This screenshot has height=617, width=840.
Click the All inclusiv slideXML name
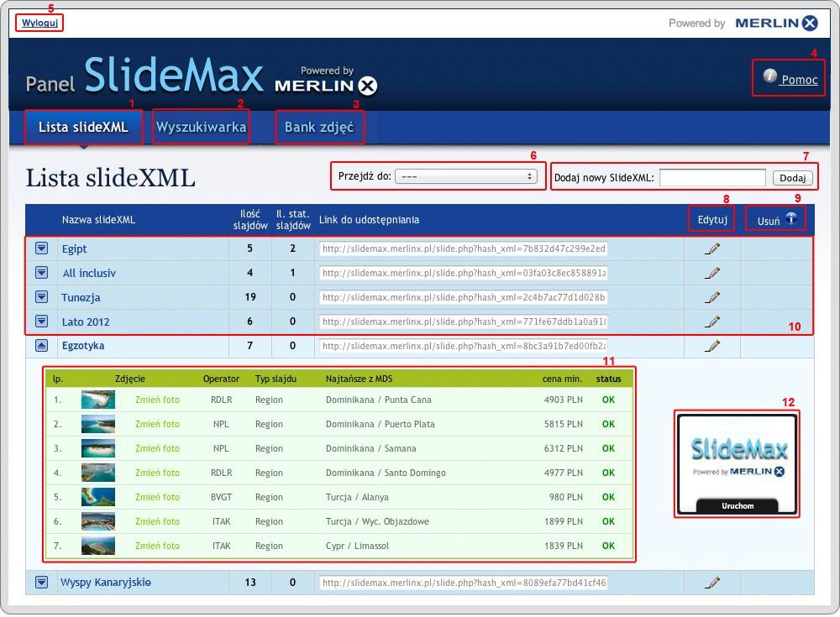click(x=89, y=273)
